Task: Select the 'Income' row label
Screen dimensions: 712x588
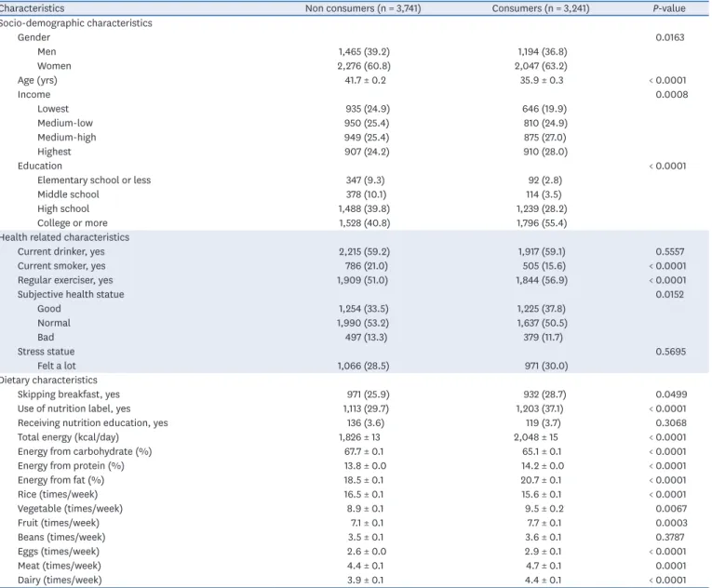Action: pos(34,95)
